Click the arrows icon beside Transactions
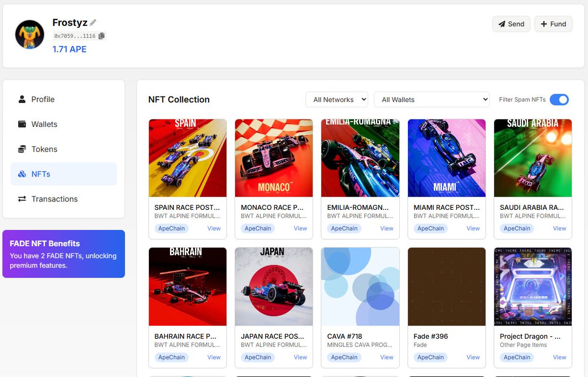Screen dimensions: 588x377 pos(22,199)
